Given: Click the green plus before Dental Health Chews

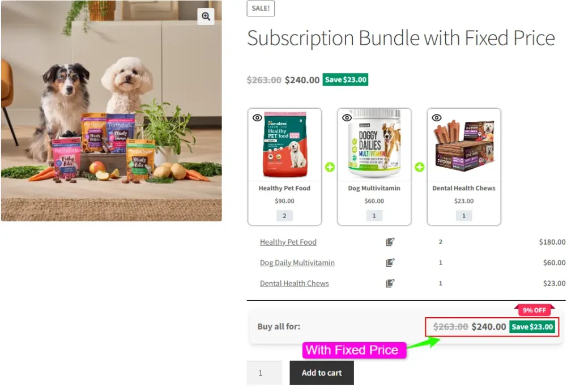Looking at the screenshot, I should (x=419, y=167).
